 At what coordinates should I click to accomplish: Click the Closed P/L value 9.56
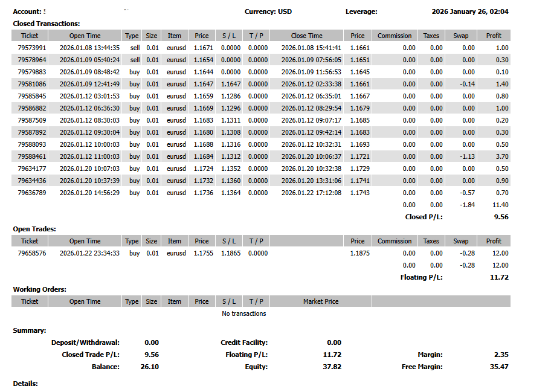pyautogui.click(x=501, y=217)
